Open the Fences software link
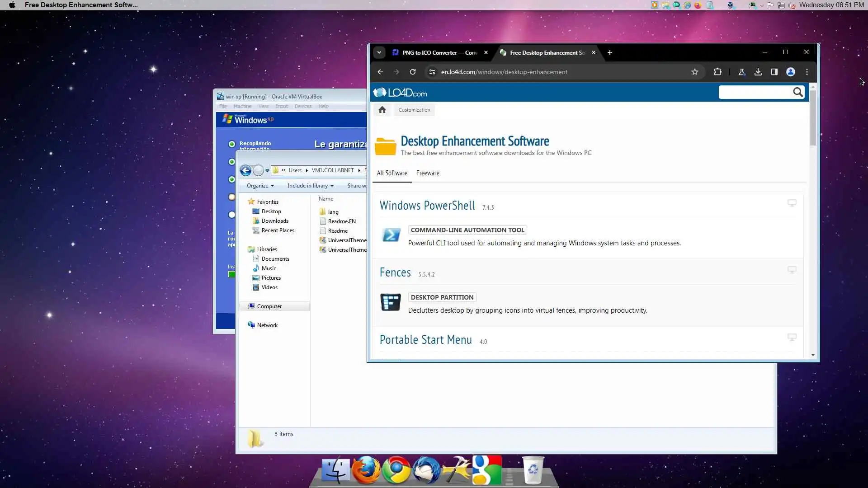This screenshot has height=488, width=868. pyautogui.click(x=395, y=273)
